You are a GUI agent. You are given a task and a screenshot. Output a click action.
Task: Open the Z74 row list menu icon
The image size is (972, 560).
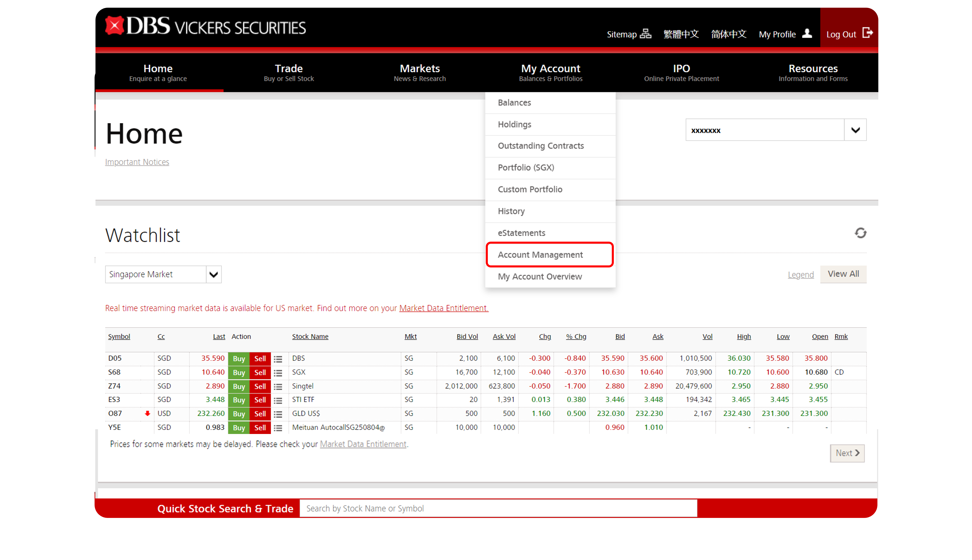[278, 386]
